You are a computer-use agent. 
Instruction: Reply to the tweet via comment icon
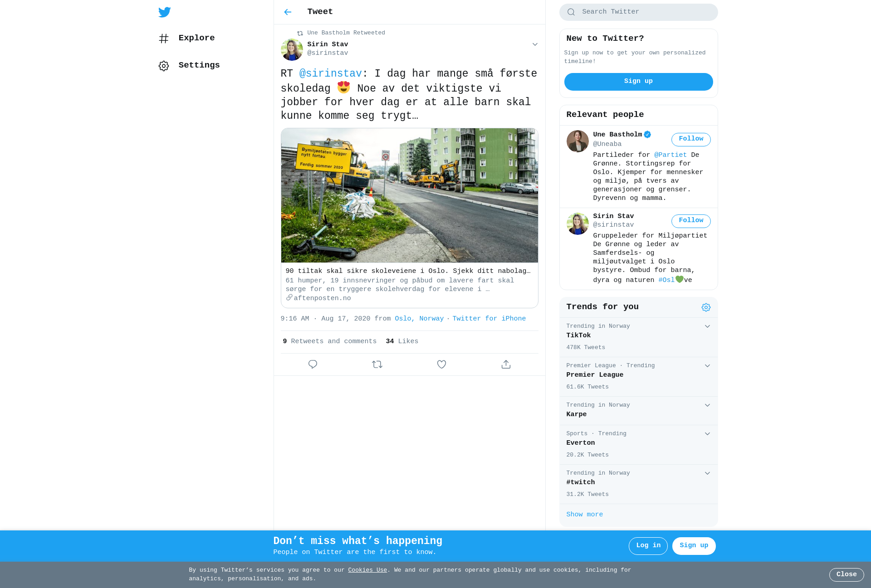[x=313, y=364]
